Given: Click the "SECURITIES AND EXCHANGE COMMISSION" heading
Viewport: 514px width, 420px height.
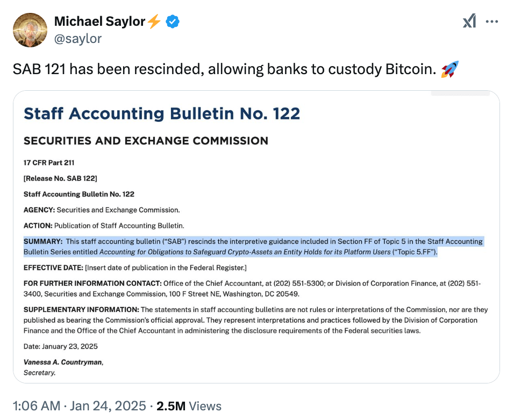Looking at the screenshot, I should click(146, 141).
